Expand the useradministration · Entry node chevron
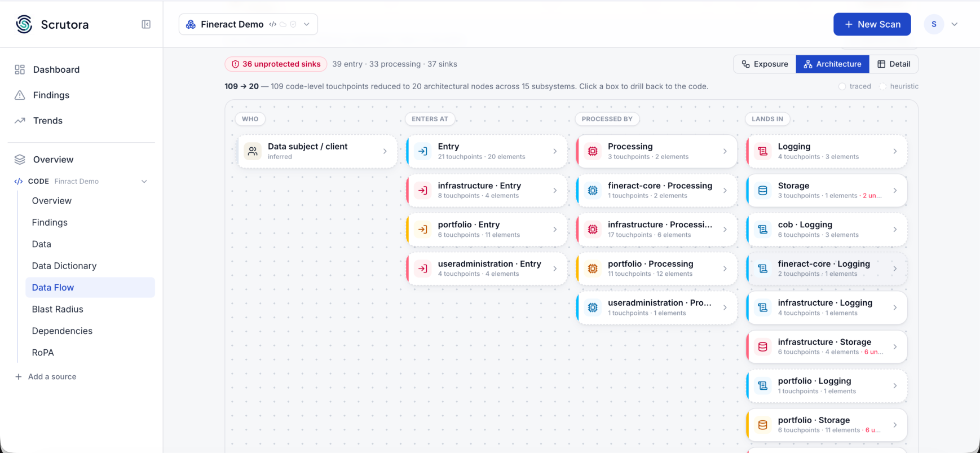 pos(555,269)
